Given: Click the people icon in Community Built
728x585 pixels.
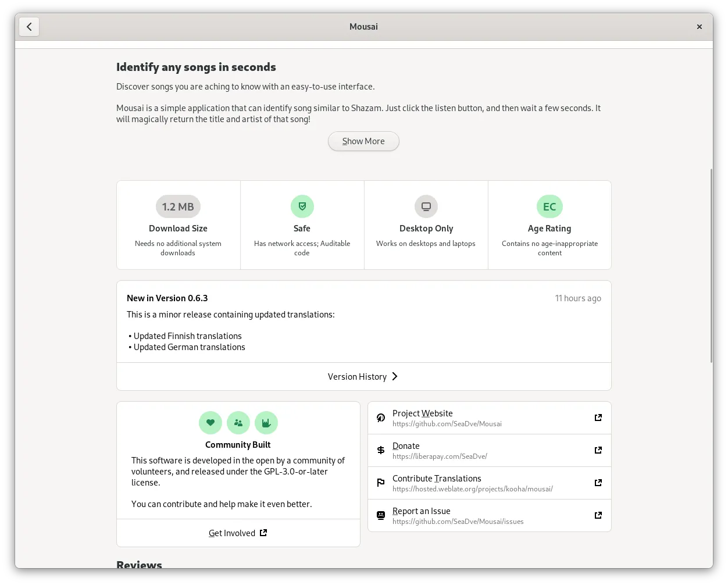Looking at the screenshot, I should (x=238, y=423).
